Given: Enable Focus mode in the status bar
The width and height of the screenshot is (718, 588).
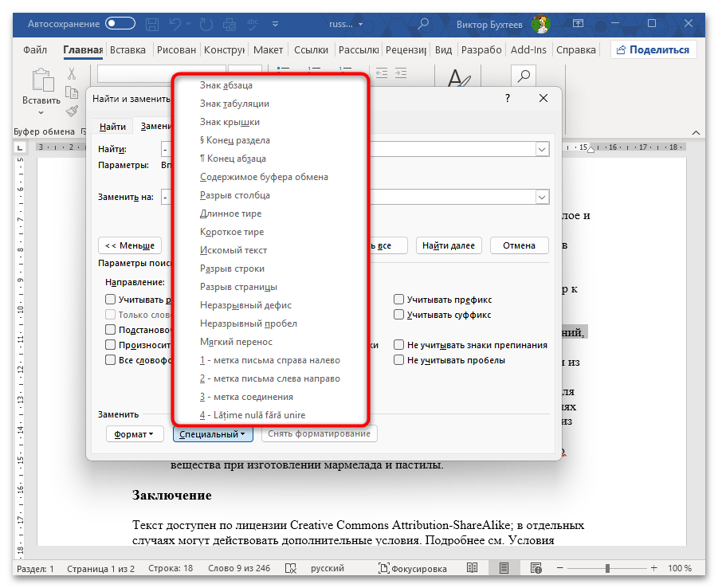Looking at the screenshot, I should pos(410,568).
